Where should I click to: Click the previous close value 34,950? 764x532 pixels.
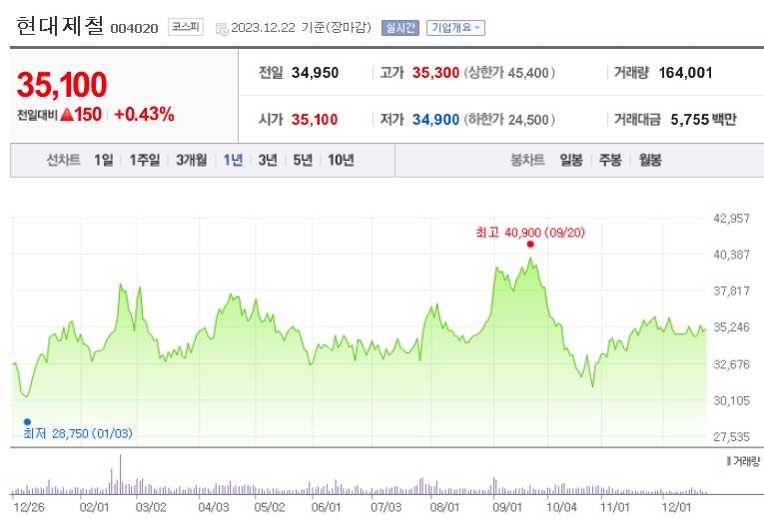(315, 73)
